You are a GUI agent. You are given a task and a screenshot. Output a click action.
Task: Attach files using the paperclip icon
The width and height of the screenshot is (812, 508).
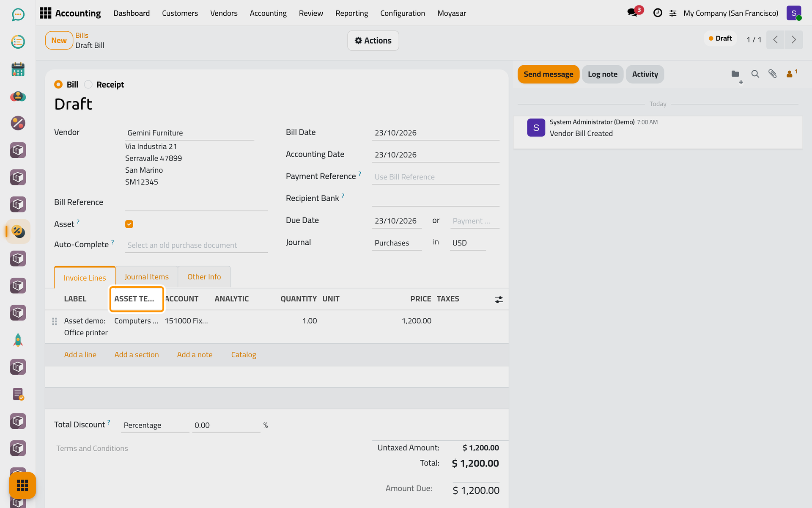tap(773, 74)
